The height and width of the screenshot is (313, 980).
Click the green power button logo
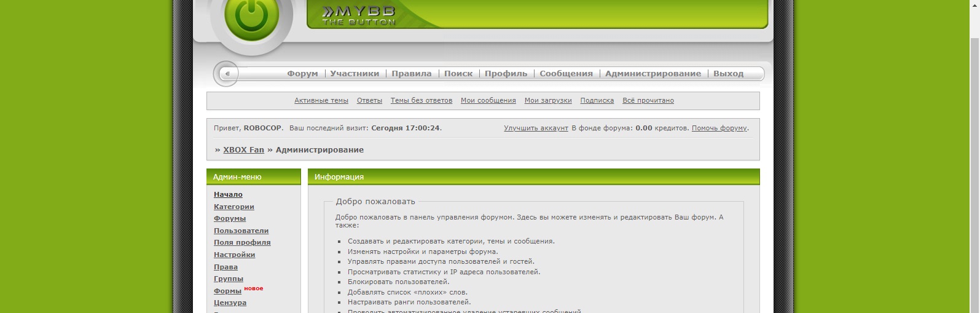252,17
